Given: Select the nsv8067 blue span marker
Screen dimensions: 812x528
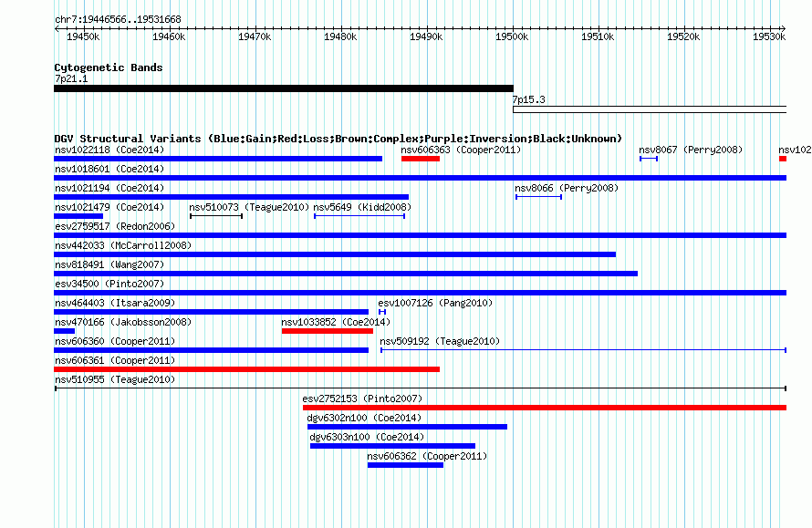Looking at the screenshot, I should (649, 159).
